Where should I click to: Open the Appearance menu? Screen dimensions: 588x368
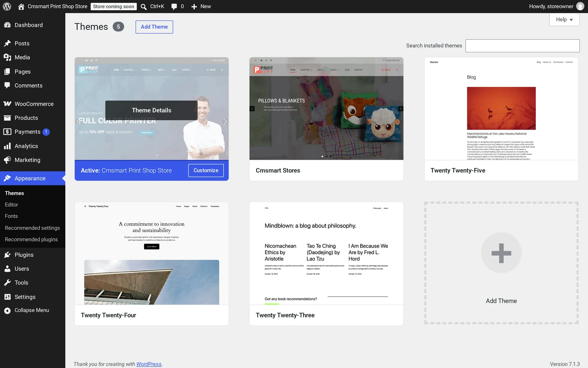tap(33, 178)
